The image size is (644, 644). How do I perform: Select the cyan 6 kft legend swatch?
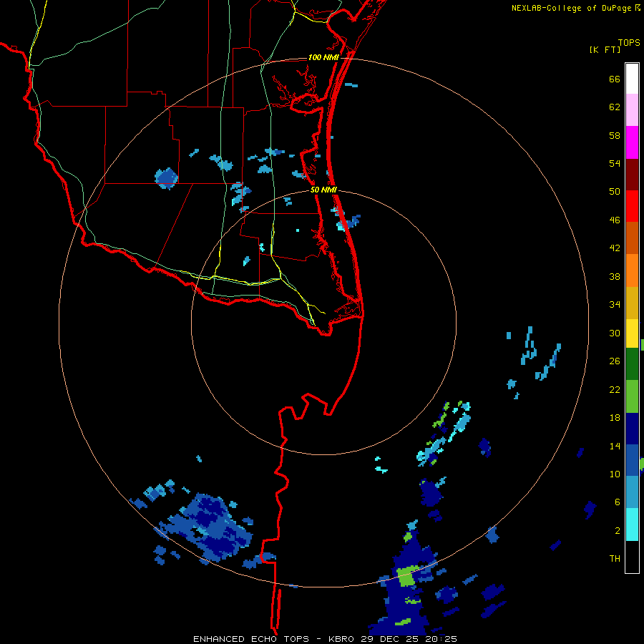pos(632,525)
